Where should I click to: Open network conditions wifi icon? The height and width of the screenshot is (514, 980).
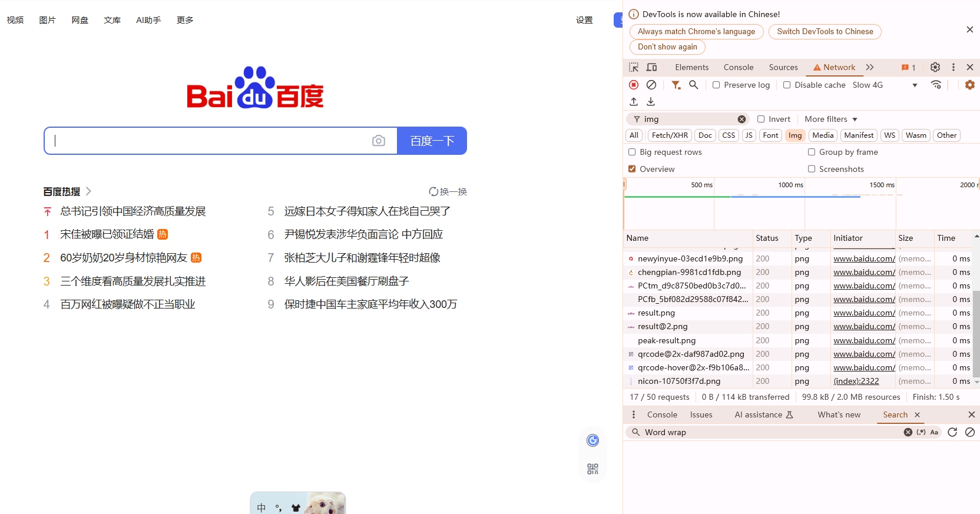click(x=936, y=85)
